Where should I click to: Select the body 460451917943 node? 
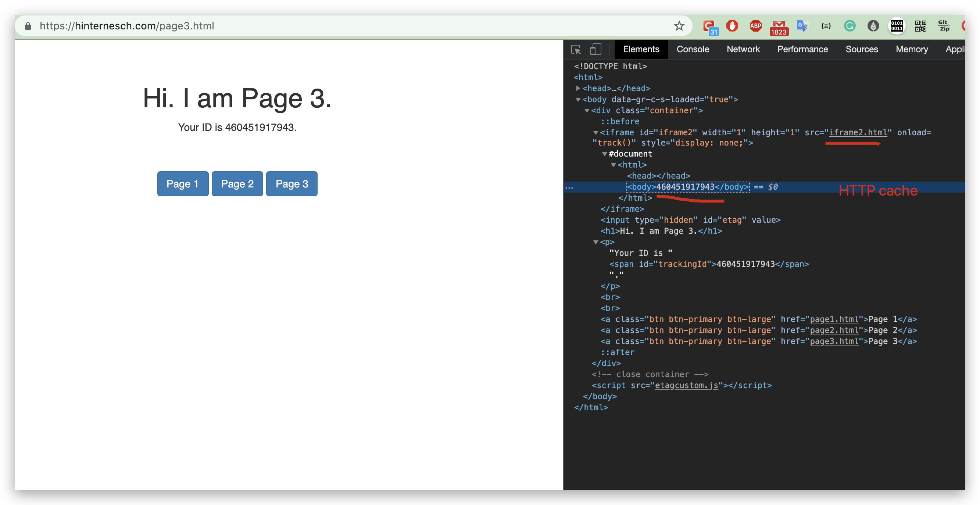(x=688, y=187)
